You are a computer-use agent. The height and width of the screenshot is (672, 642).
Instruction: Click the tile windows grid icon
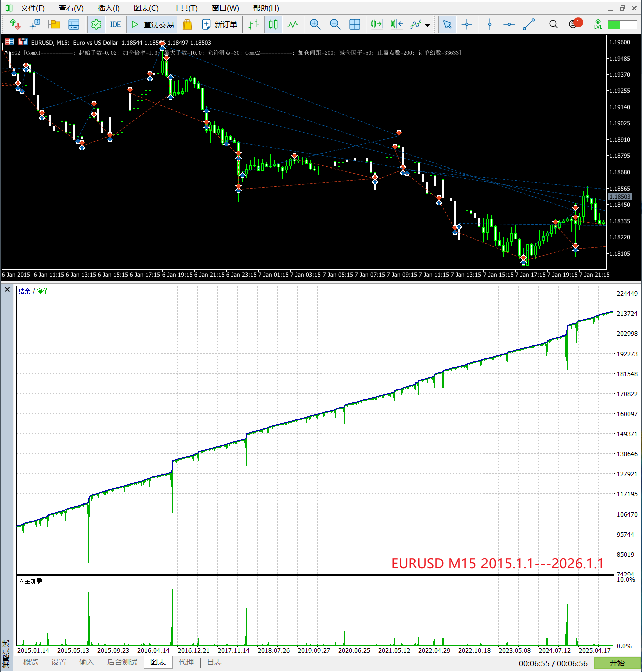355,24
